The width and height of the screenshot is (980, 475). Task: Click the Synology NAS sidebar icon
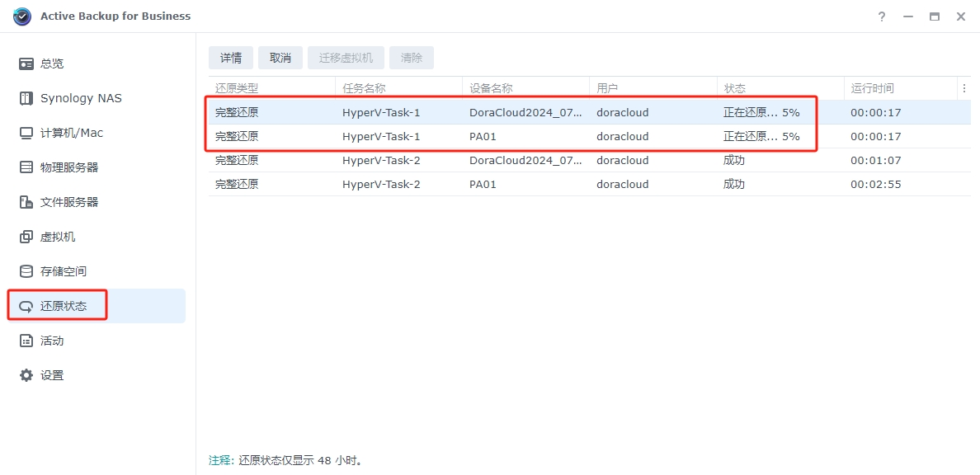click(26, 98)
